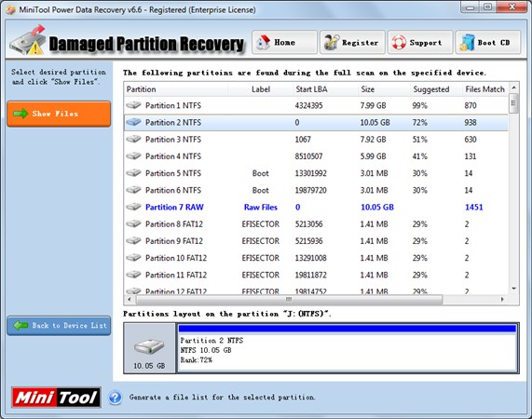Click drive icon of Partition 5 NTFS
Image resolution: width=532 pixels, height=419 pixels.
pyautogui.click(x=133, y=173)
